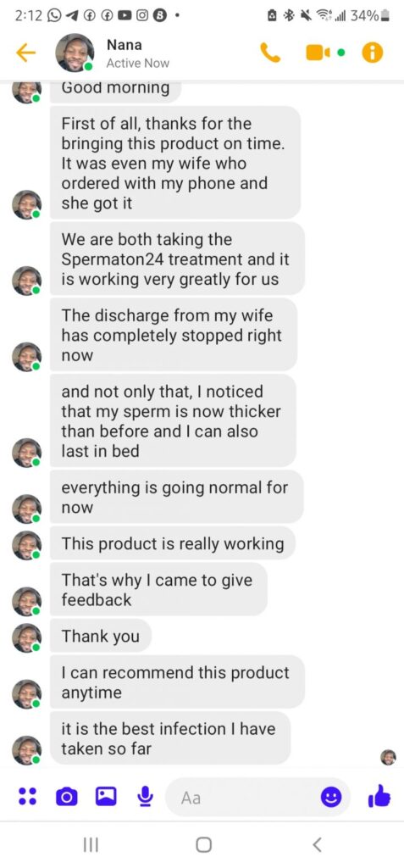Image resolution: width=404 pixels, height=868 pixels.
Task: Select the Spermaton24 treatment message bubble
Action: click(177, 259)
